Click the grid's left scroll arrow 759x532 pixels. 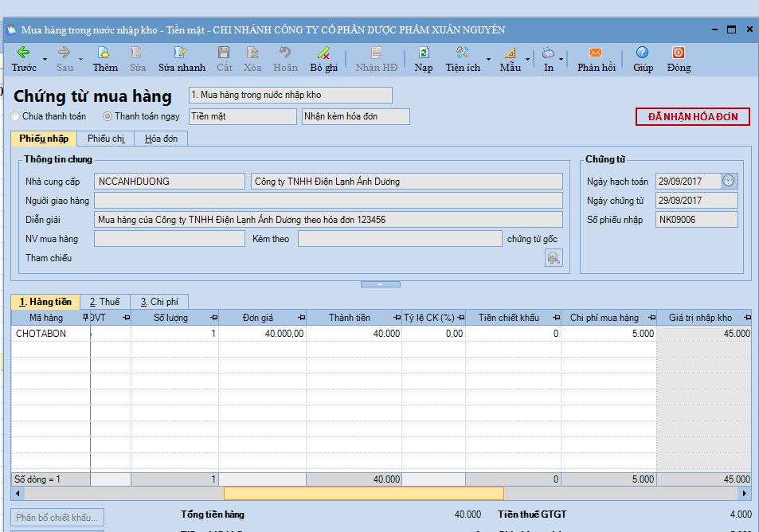[x=18, y=493]
